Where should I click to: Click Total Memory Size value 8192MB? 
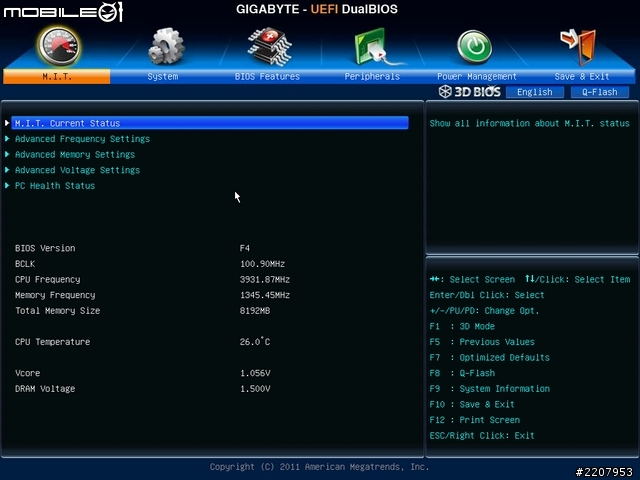[x=255, y=311]
